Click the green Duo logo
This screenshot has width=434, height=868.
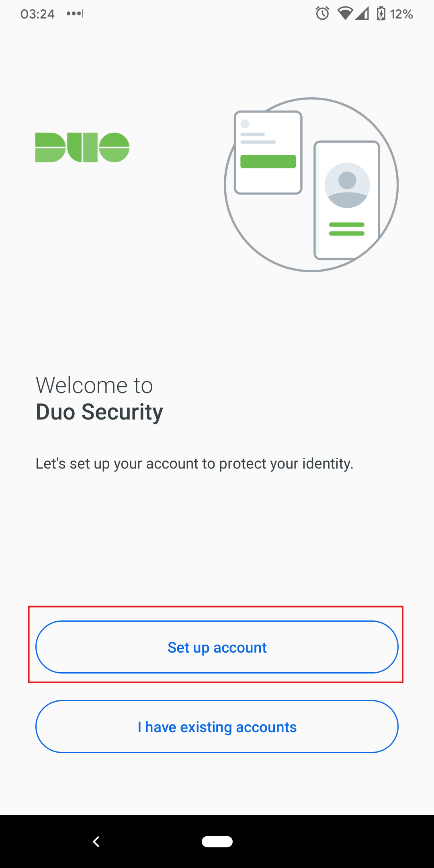[x=82, y=147]
